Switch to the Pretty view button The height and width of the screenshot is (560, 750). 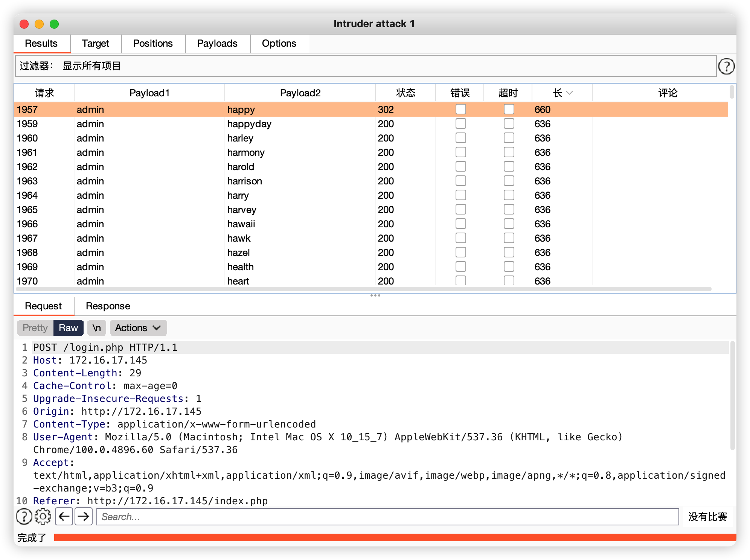click(x=35, y=328)
